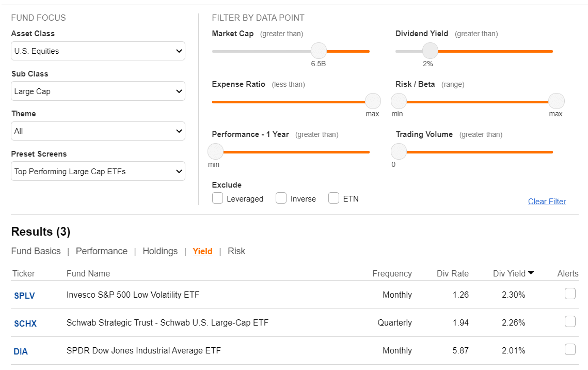Click the Performance - 1 Year slider handle
This screenshot has height=370, width=588.
pyautogui.click(x=216, y=151)
